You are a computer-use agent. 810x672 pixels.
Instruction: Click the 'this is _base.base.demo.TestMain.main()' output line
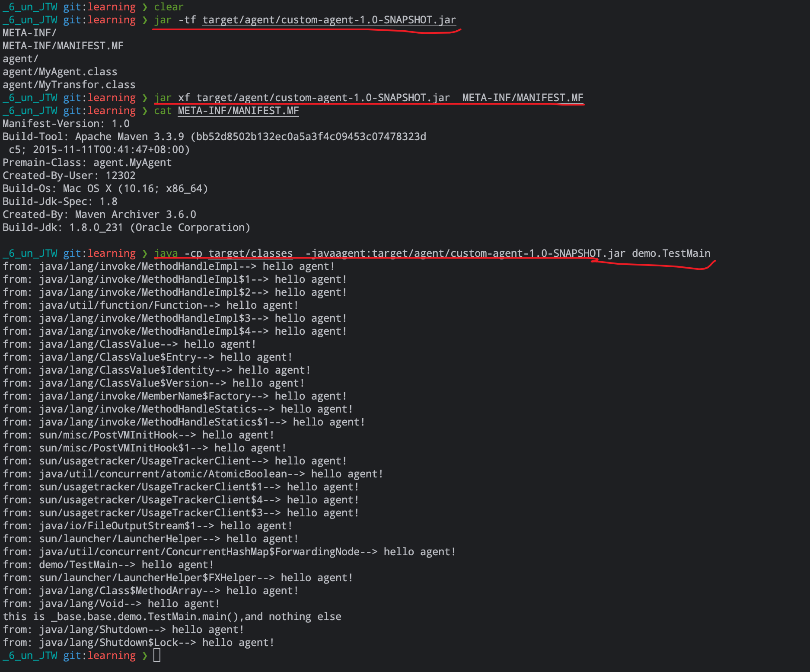coord(172,617)
